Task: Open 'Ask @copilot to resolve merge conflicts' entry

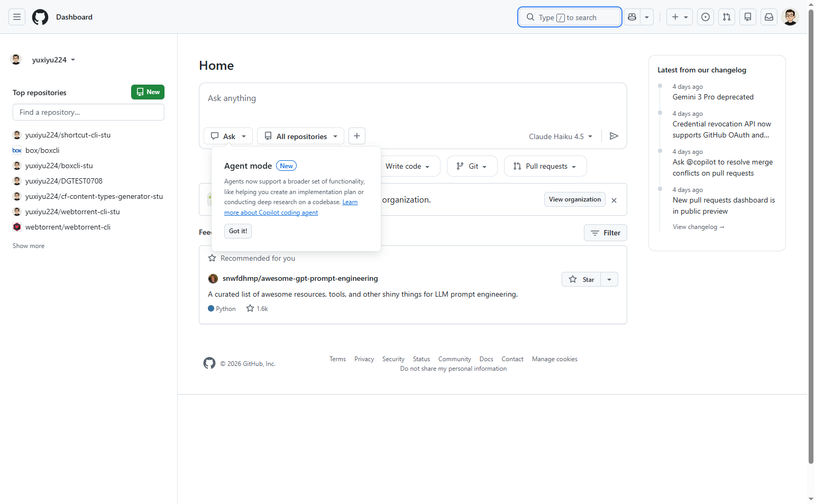Action: coord(722,168)
